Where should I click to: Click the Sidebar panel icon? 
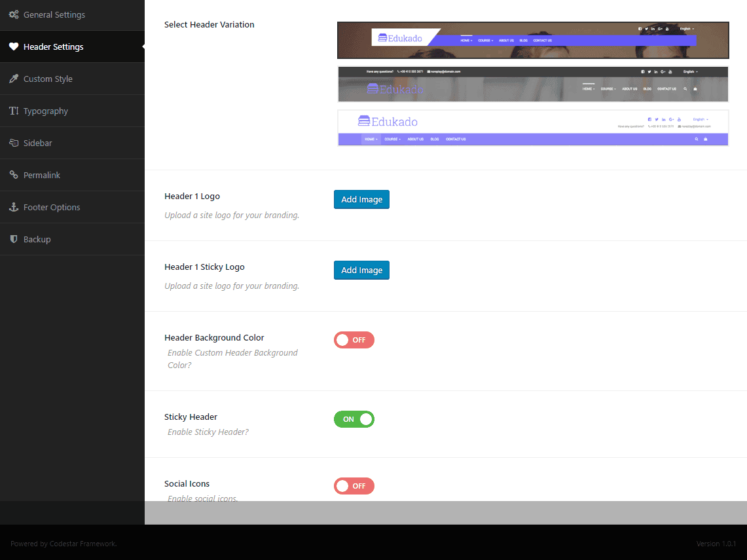coord(14,143)
